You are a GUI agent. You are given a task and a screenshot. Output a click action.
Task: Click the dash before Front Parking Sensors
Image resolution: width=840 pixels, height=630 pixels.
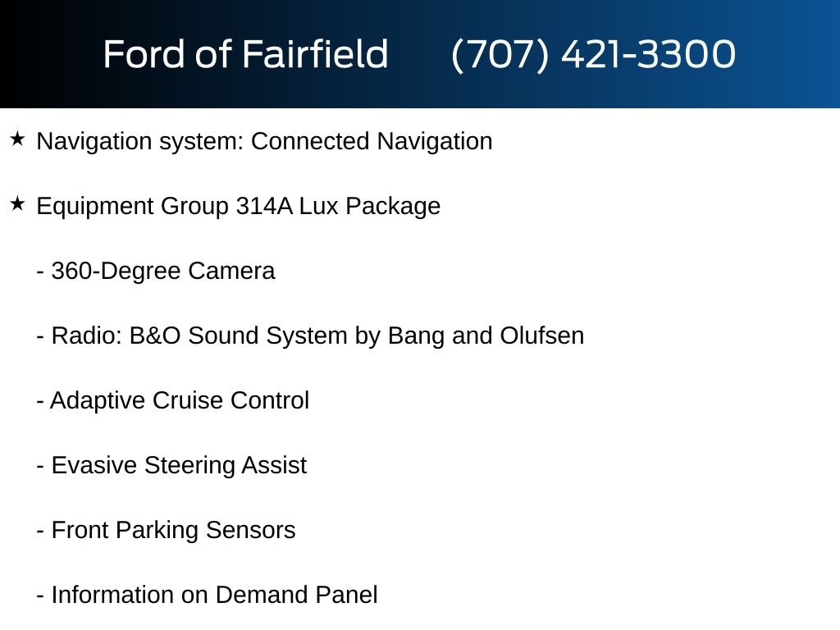point(40,531)
